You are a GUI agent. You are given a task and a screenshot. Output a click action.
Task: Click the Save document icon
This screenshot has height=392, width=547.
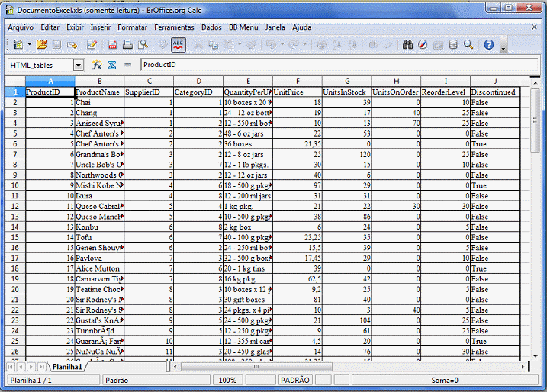click(56, 45)
